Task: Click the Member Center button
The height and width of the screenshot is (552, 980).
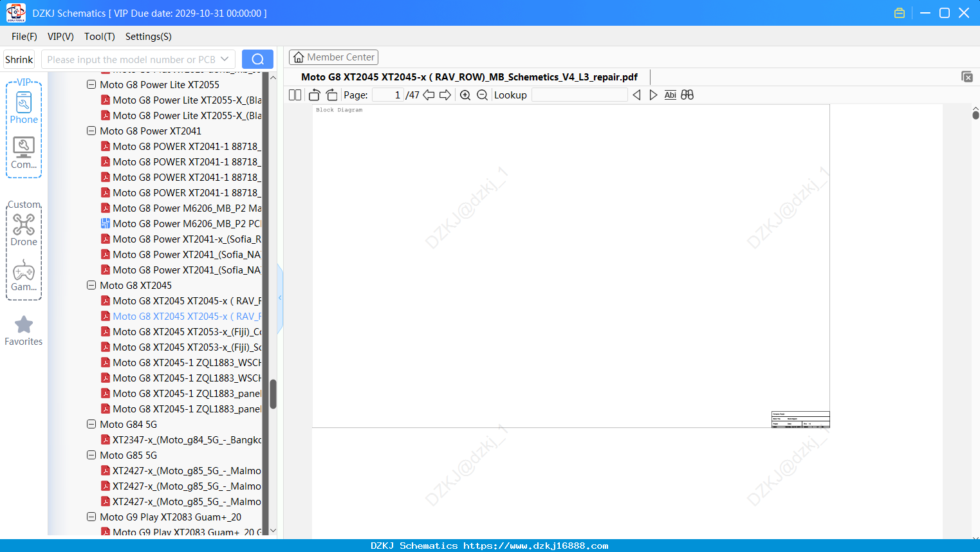Action: point(333,57)
